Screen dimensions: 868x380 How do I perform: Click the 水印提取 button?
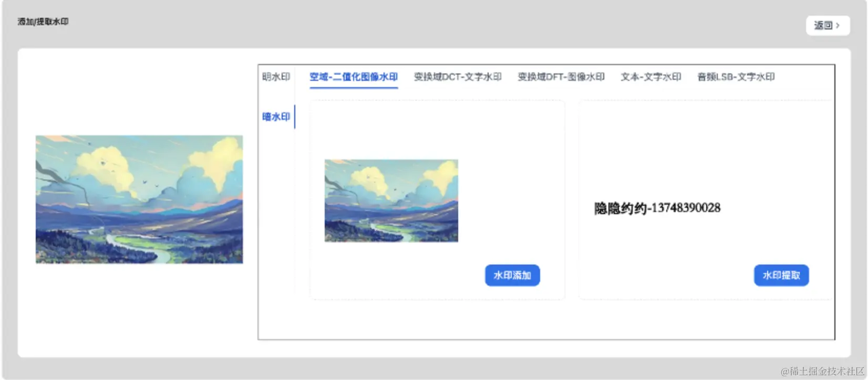click(x=781, y=275)
